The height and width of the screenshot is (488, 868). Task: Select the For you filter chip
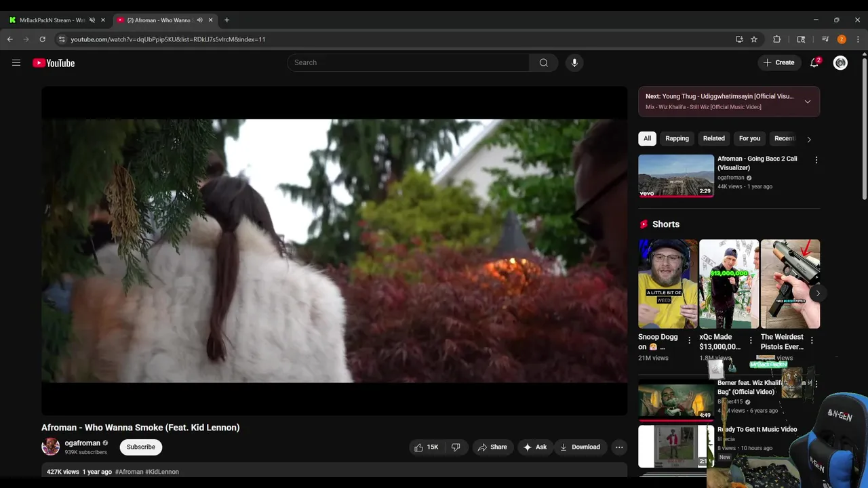[749, 138]
